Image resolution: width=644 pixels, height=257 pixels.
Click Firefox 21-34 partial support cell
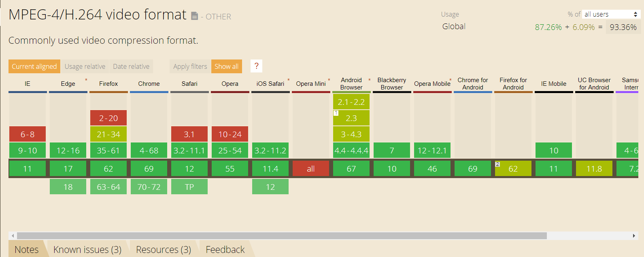coord(108,134)
